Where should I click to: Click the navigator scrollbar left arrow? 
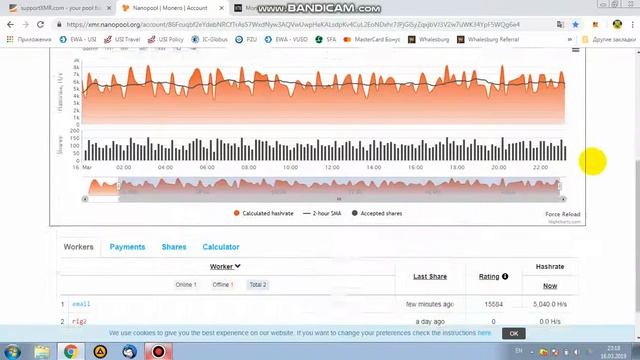pos(85,199)
